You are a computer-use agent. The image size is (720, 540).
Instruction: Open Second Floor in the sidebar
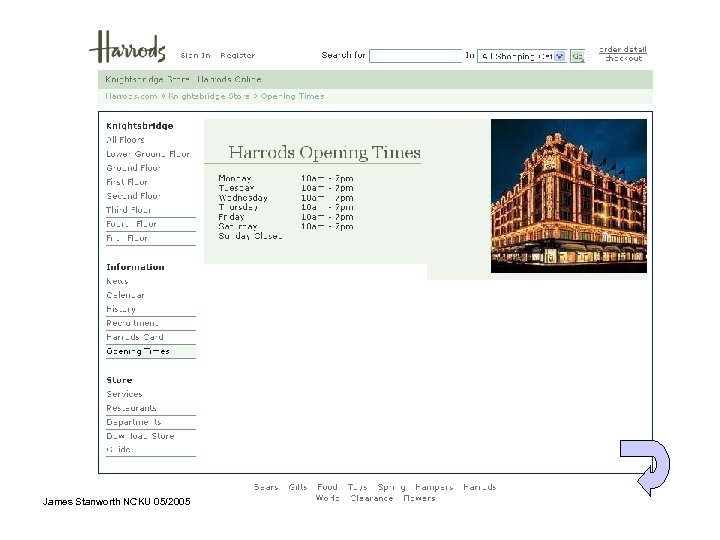pyautogui.click(x=133, y=196)
